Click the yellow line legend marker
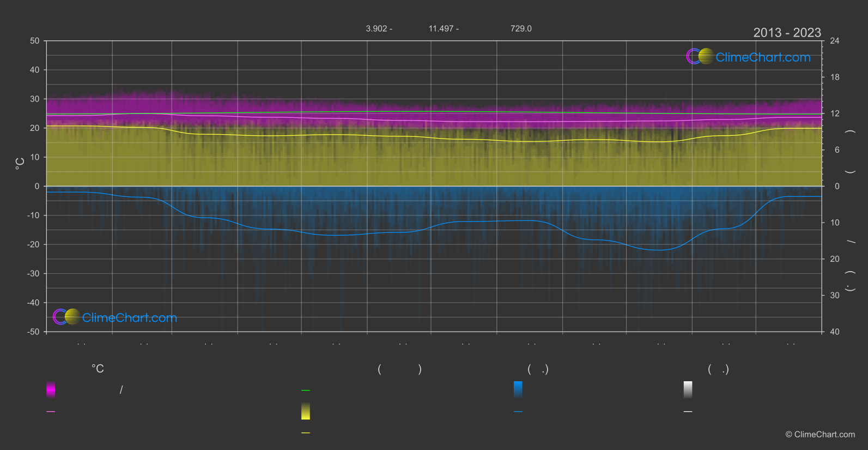 [x=306, y=433]
